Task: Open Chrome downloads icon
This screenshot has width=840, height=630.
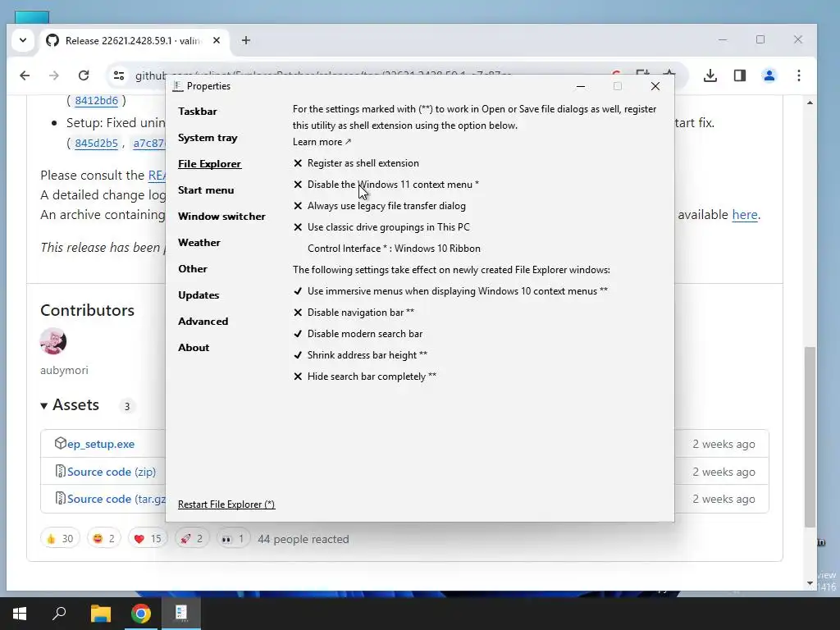Action: 710,75
